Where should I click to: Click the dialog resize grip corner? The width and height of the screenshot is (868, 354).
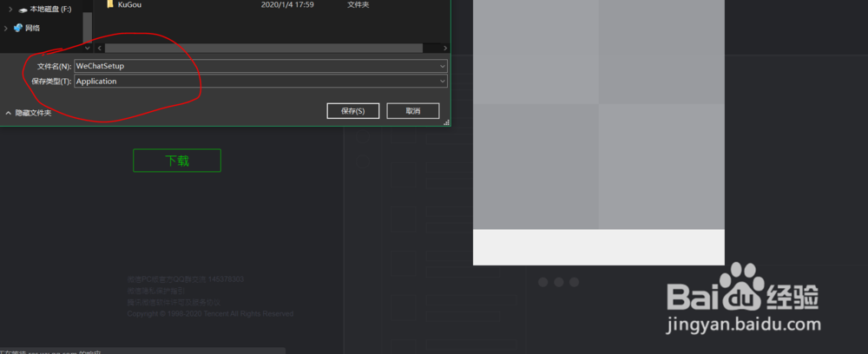point(447,123)
